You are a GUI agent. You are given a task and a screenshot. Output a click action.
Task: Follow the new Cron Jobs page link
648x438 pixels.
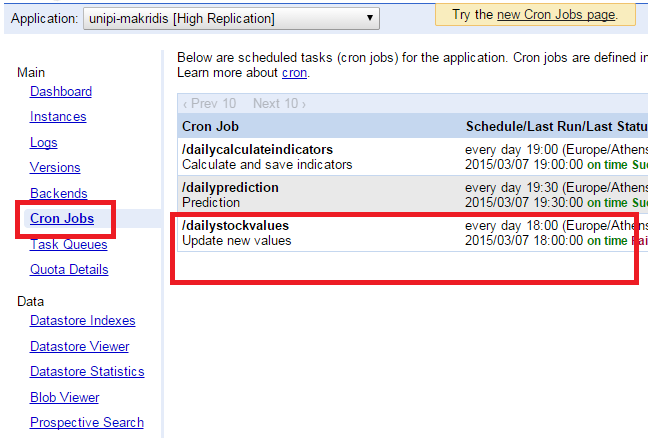[x=556, y=15]
